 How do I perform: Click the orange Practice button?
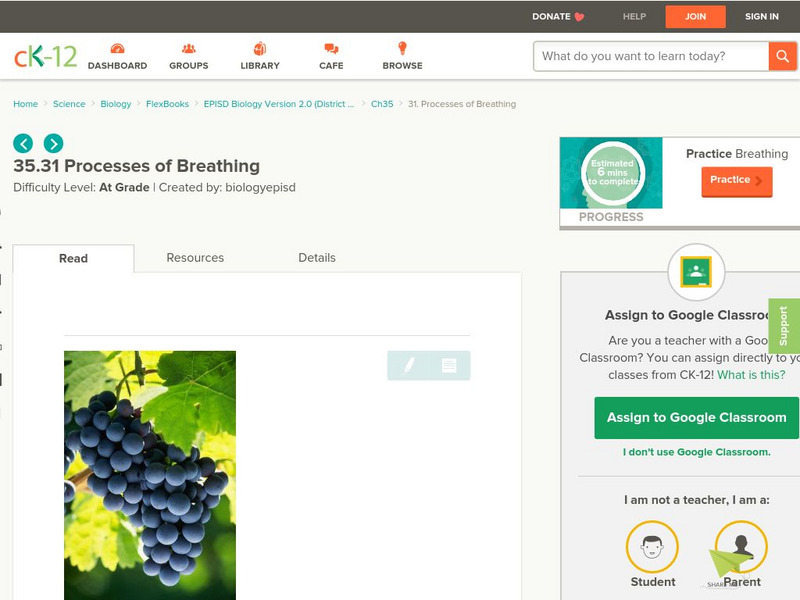(737, 181)
